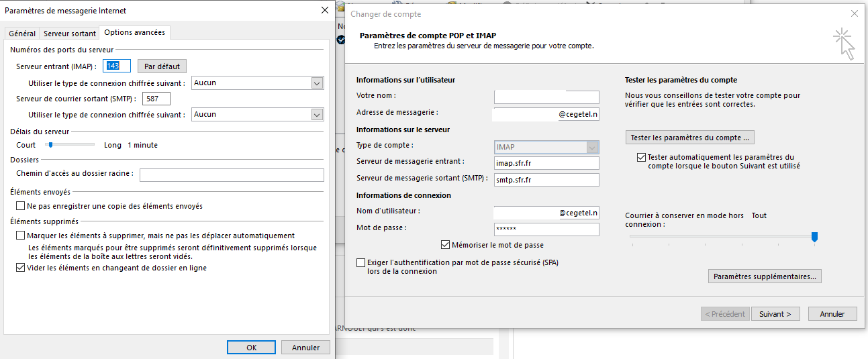This screenshot has width=868, height=359.
Task: Enable Ne pas enregistrer une copie checkbox
Action: point(21,206)
